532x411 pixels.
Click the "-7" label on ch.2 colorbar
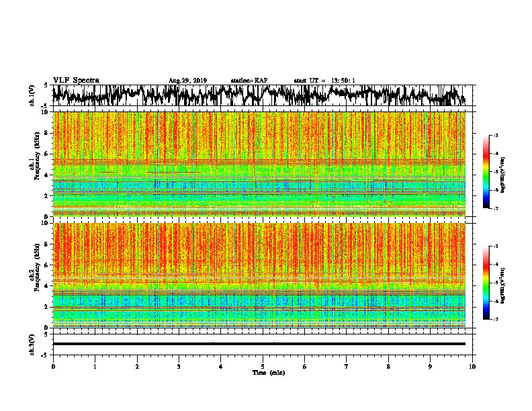pyautogui.click(x=495, y=319)
